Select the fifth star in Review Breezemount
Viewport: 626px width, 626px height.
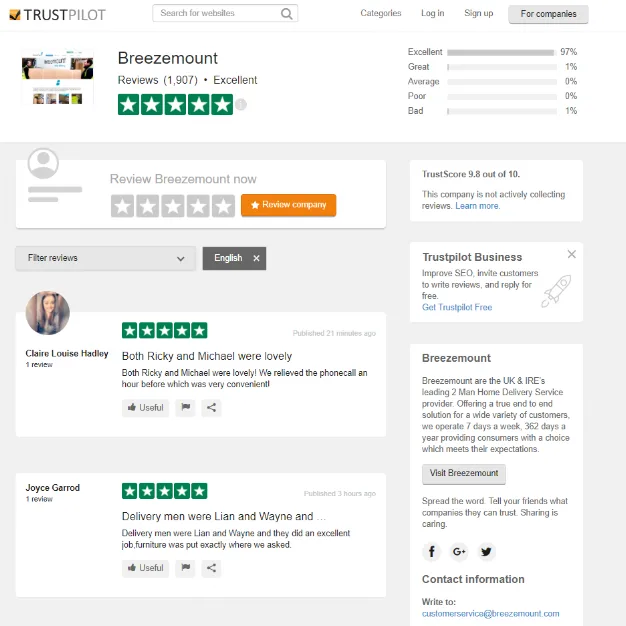click(x=223, y=206)
